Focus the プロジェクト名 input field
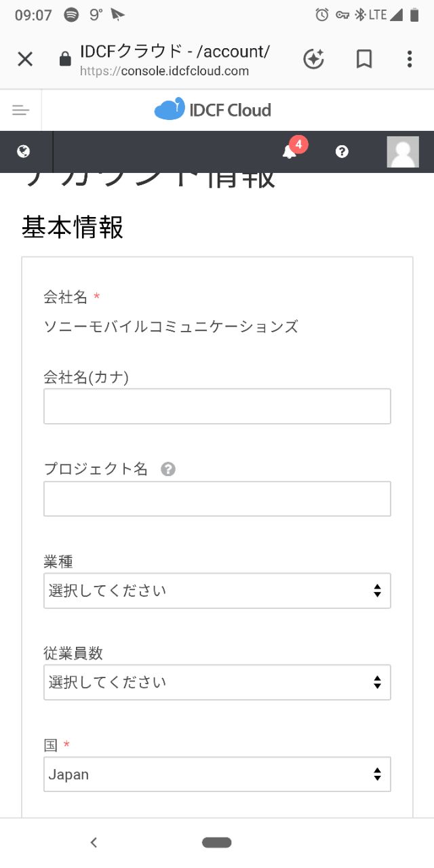The width and height of the screenshot is (434, 868). coord(217,498)
